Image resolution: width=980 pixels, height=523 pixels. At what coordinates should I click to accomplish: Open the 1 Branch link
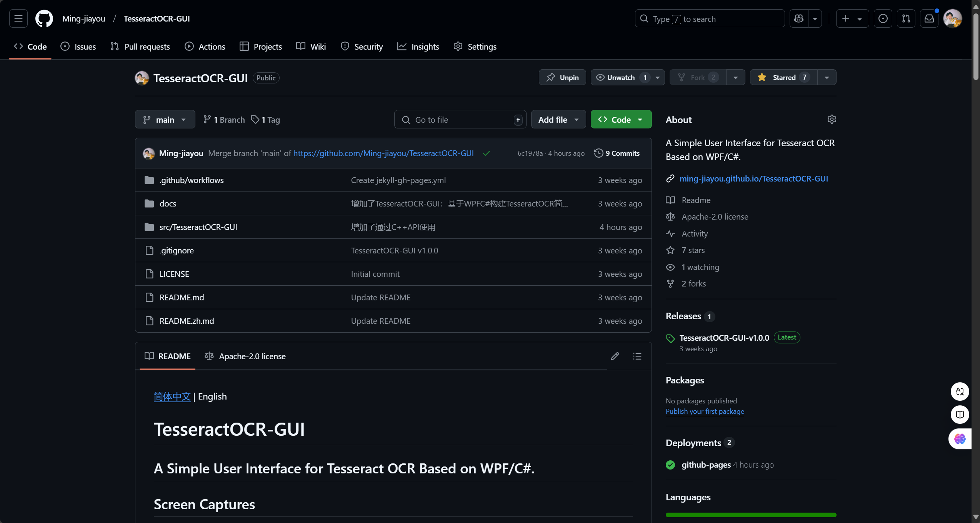click(x=224, y=120)
